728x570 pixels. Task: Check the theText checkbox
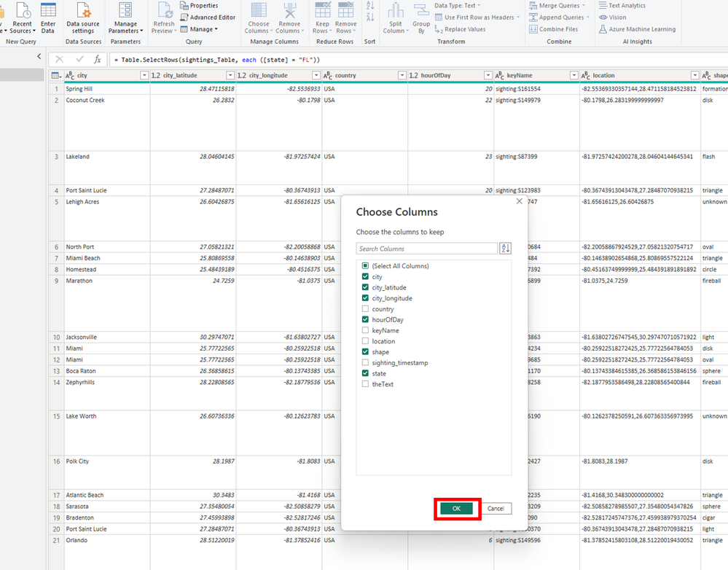(x=365, y=383)
